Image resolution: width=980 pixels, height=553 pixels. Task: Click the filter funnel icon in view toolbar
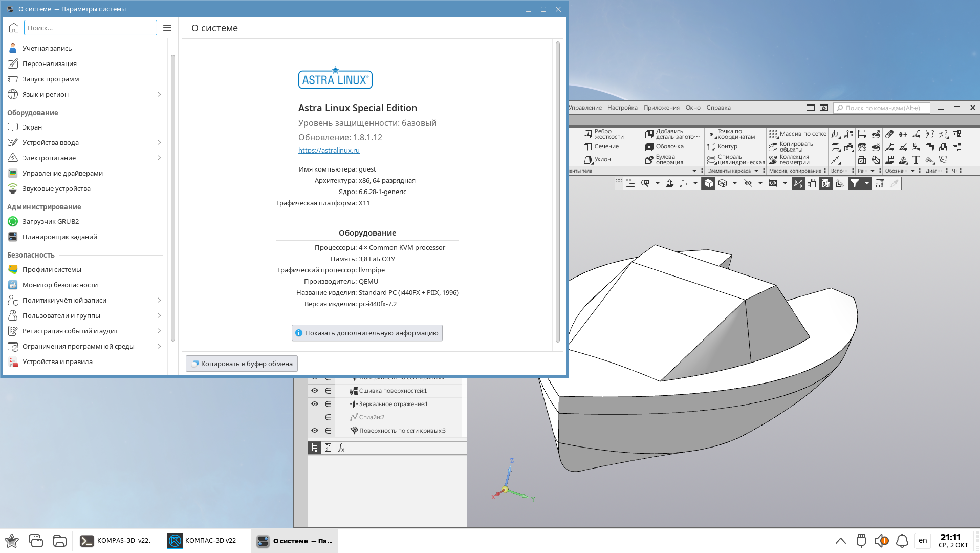854,183
